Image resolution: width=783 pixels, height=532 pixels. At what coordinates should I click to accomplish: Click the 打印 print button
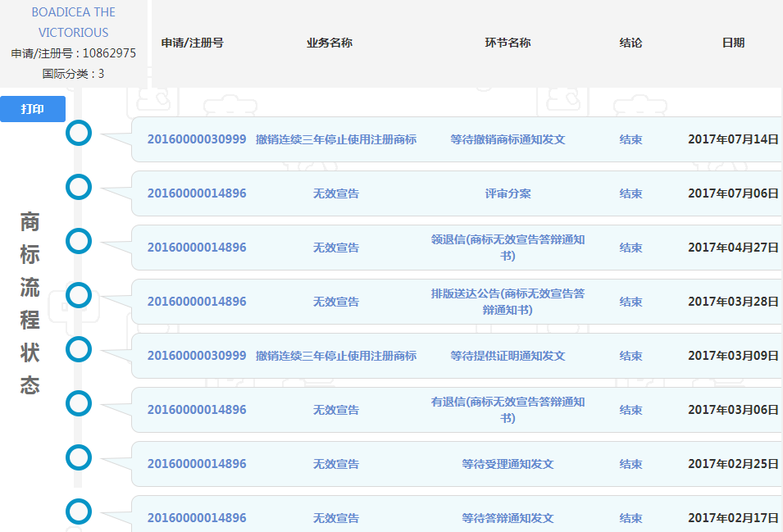(x=33, y=109)
